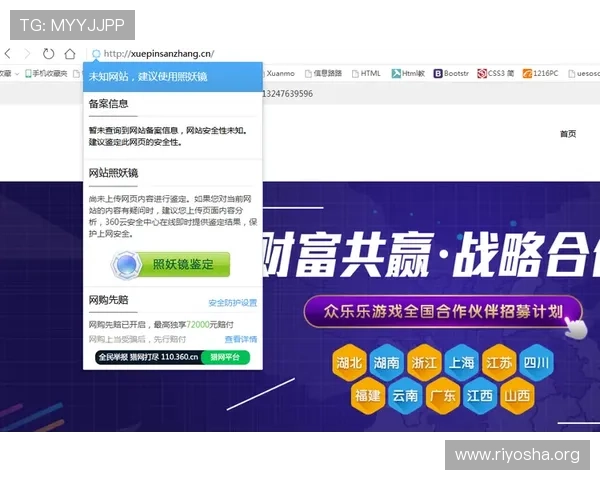This screenshot has height=480, width=600.
Task: Select the 江西 hexagon
Action: [x=479, y=395]
